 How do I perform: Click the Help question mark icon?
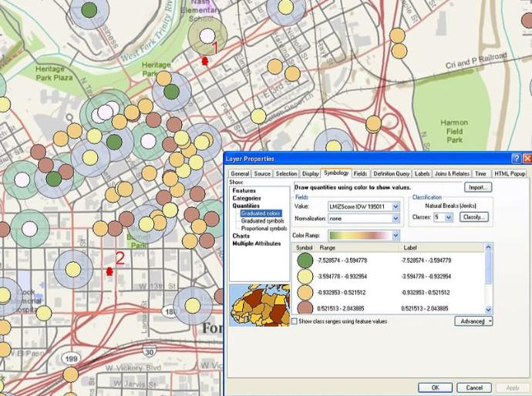515,159
